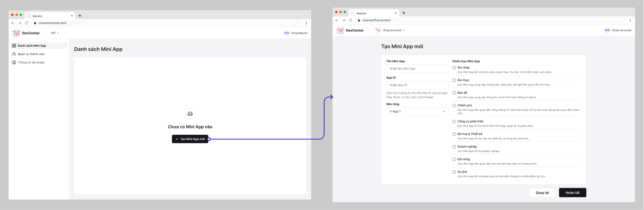This screenshot has height=210, width=644.
Task: Close Website tab in right window
Action: (396, 13)
